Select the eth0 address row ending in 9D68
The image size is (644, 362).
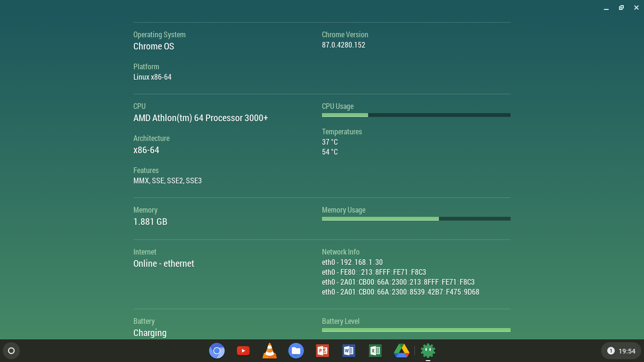coord(401,292)
